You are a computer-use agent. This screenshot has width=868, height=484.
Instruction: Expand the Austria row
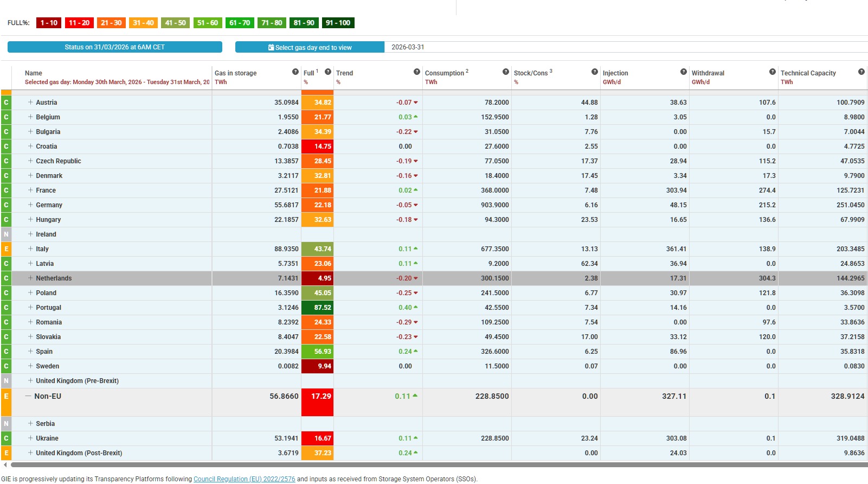pos(30,102)
